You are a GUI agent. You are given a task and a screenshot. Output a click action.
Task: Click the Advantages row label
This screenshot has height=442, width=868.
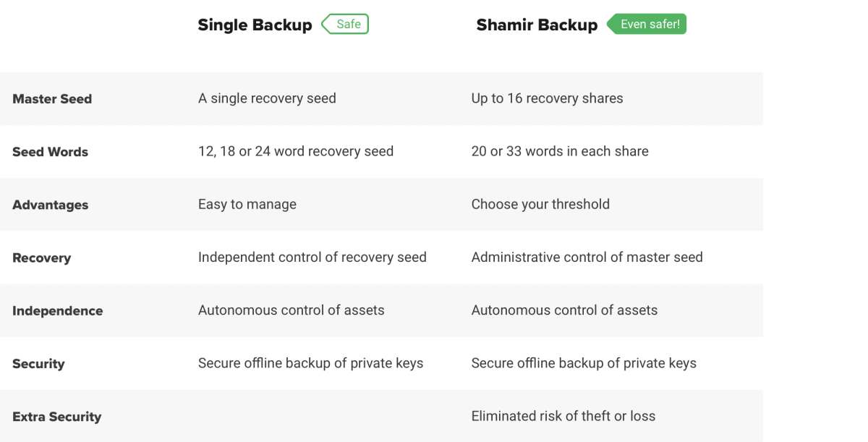50,205
